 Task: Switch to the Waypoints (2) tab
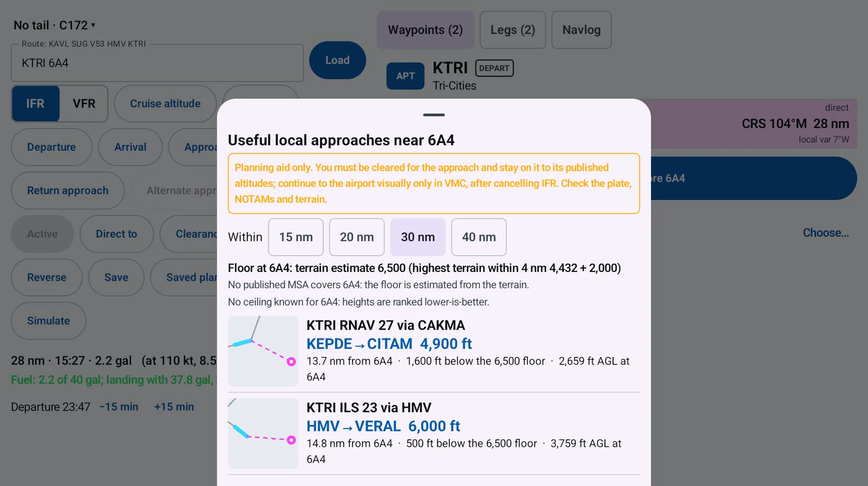coord(425,30)
